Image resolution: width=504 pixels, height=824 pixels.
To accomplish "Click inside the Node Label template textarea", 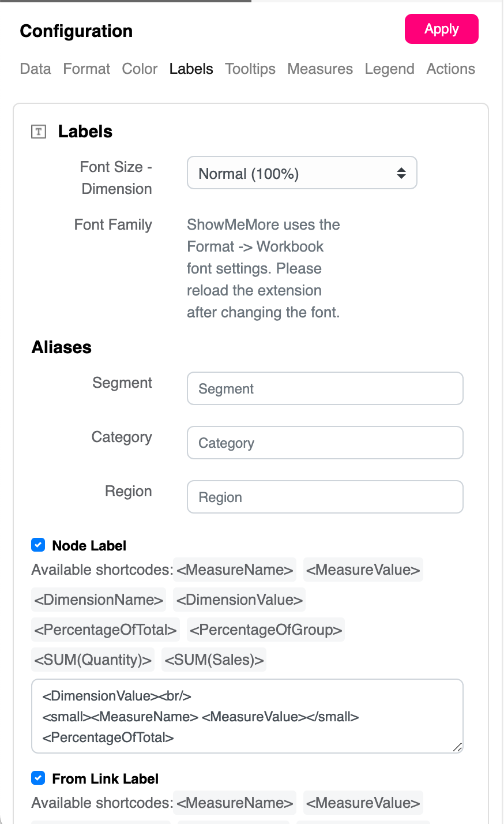I will tap(247, 716).
